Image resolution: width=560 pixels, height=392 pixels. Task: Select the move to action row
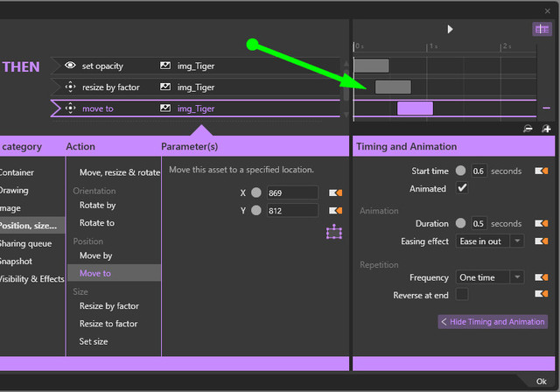195,108
